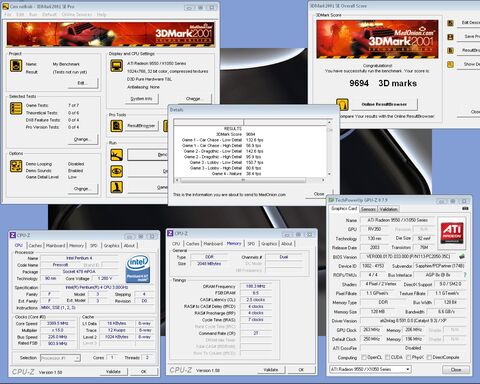Screen dimensions: 480x384
Task: Click the Online ResultBrowser button
Action: 384,105
